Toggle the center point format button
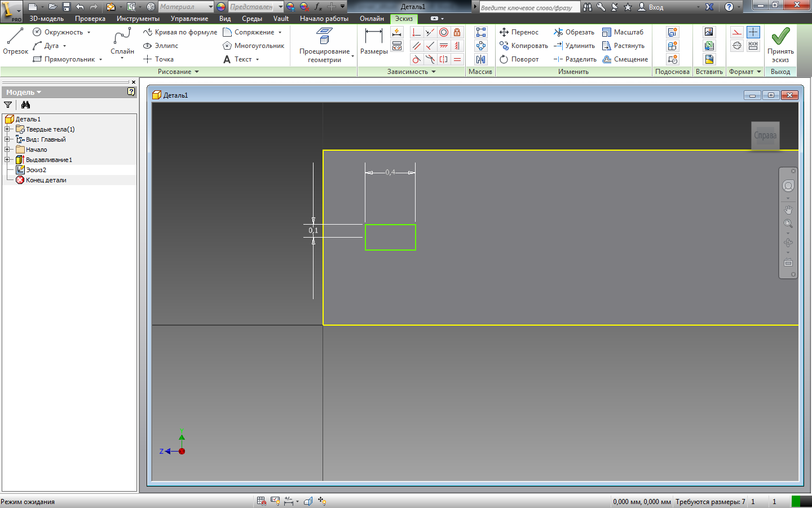Image resolution: width=812 pixels, height=508 pixels. click(753, 32)
